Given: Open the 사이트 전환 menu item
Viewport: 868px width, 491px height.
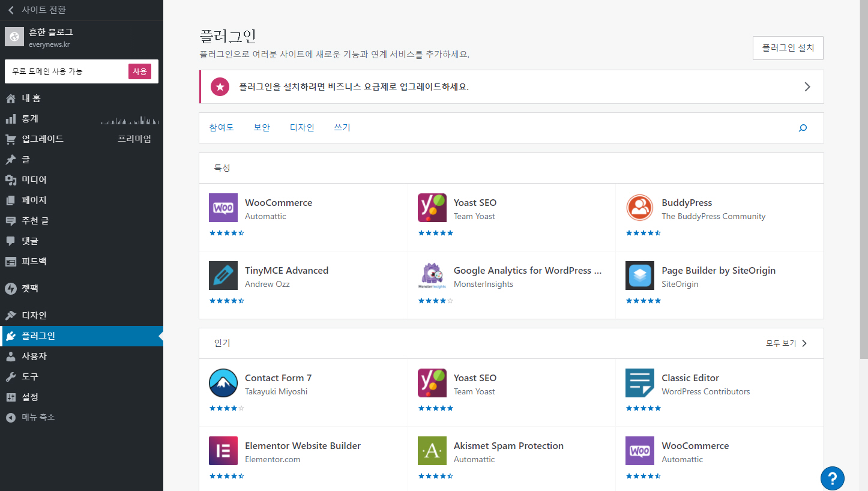Looking at the screenshot, I should [x=82, y=10].
